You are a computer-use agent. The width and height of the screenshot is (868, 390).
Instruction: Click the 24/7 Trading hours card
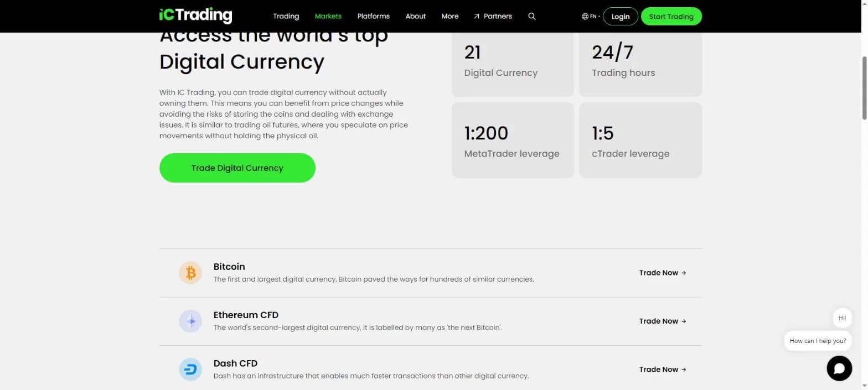[x=640, y=64]
